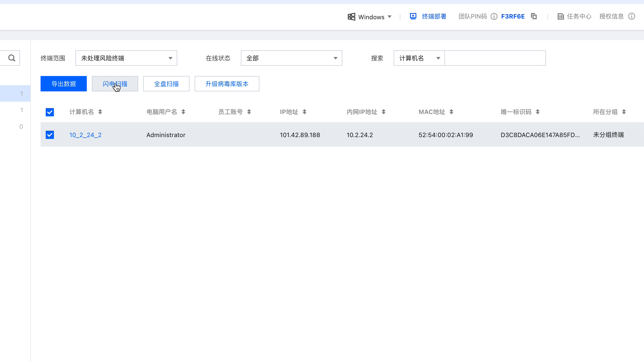Open the 计算机名 search type dropdown
This screenshot has width=644, height=362.
[419, 58]
